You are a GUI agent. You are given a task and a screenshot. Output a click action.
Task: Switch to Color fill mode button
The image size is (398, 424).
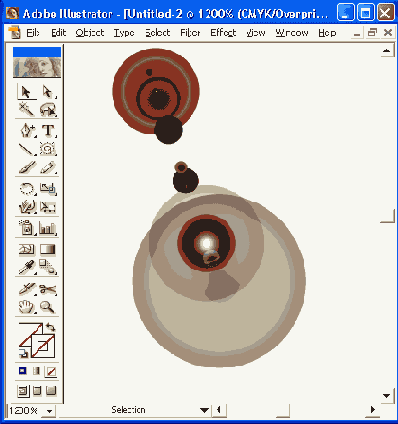(x=23, y=371)
